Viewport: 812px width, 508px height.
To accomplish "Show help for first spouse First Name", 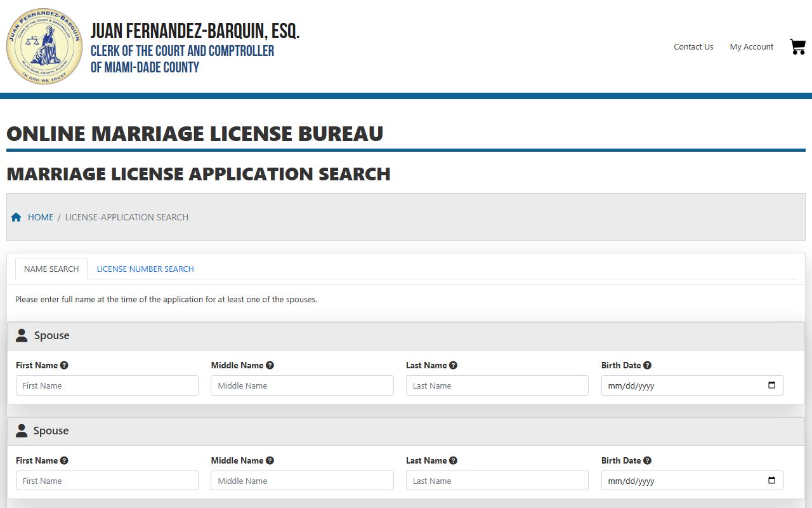I will pos(64,365).
